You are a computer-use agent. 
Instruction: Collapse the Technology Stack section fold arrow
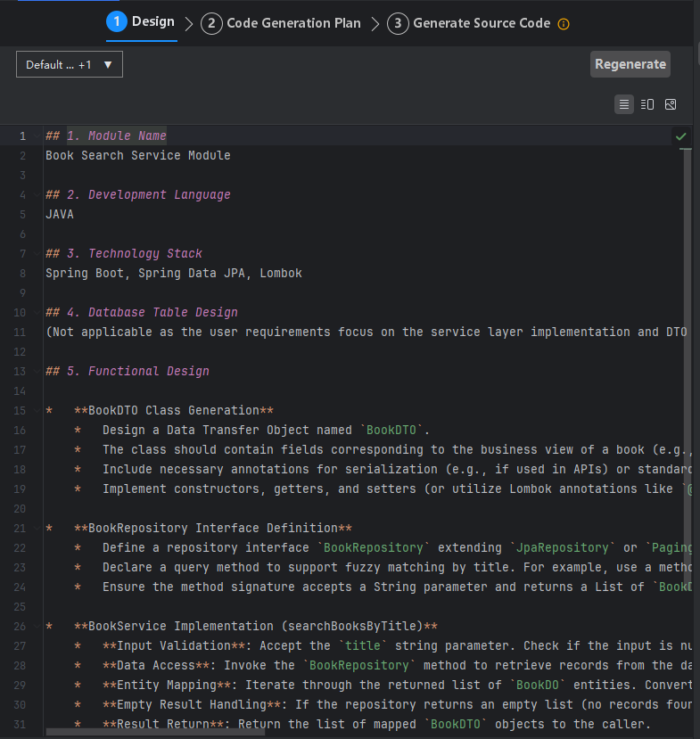click(36, 253)
